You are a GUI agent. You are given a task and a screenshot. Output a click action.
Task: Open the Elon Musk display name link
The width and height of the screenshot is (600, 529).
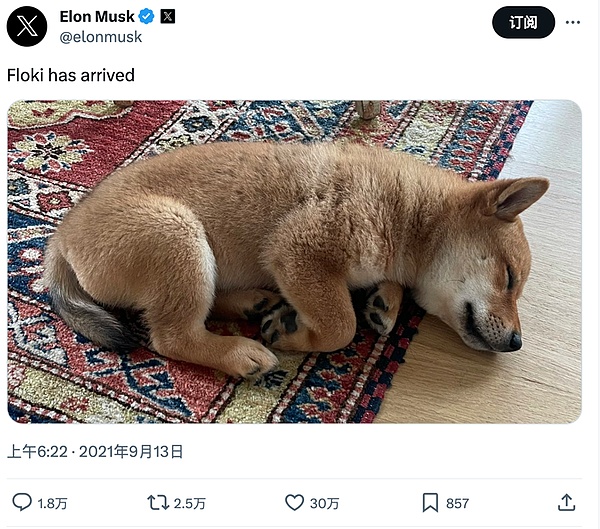(96, 16)
